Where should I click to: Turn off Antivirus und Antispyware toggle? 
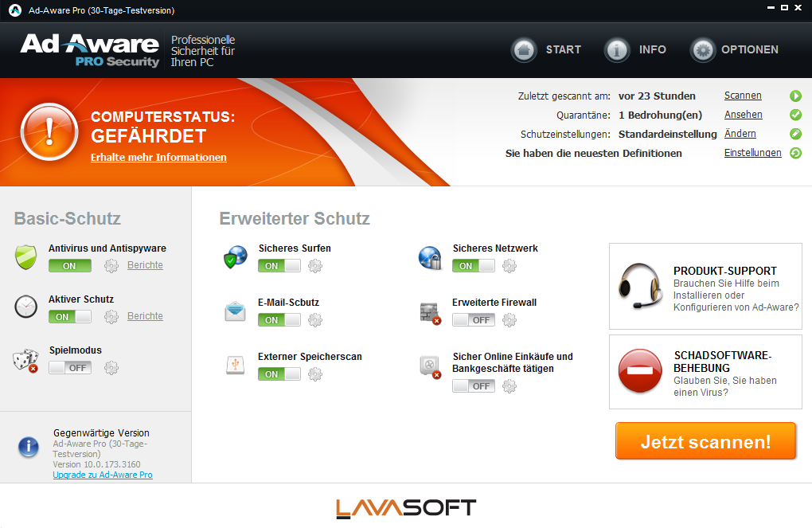[70, 266]
